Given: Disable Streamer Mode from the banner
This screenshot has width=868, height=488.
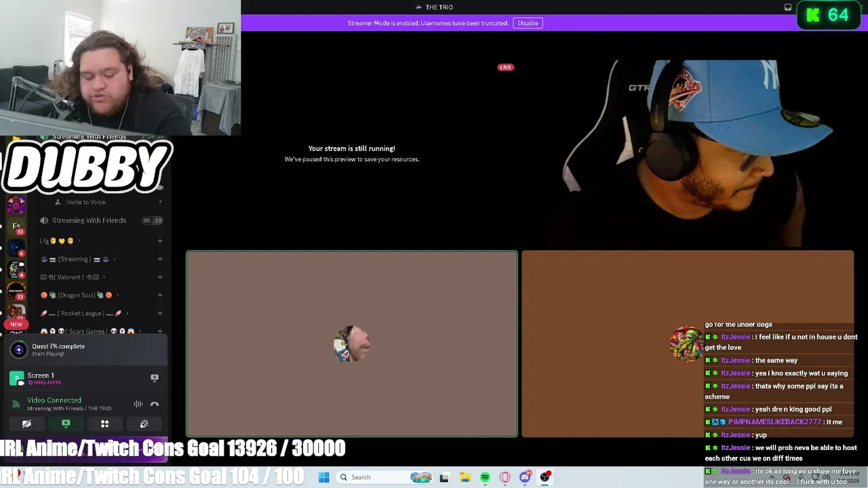Looking at the screenshot, I should click(x=528, y=23).
